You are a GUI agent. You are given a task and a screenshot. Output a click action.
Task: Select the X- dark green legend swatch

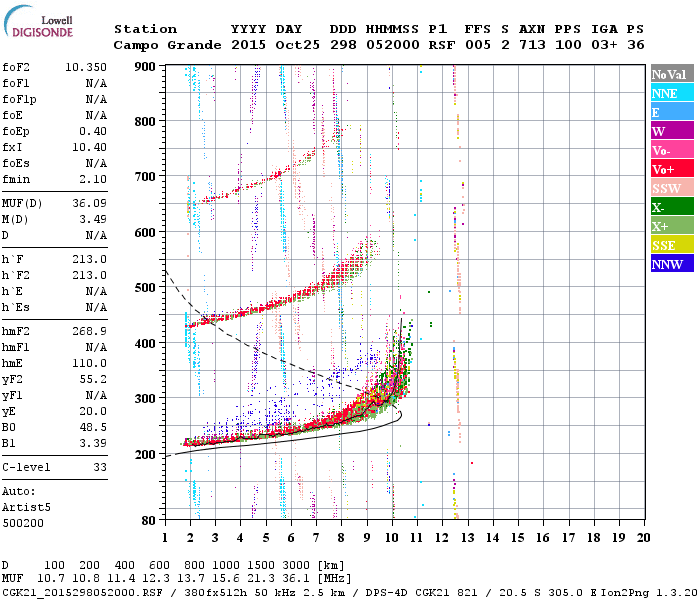point(672,207)
